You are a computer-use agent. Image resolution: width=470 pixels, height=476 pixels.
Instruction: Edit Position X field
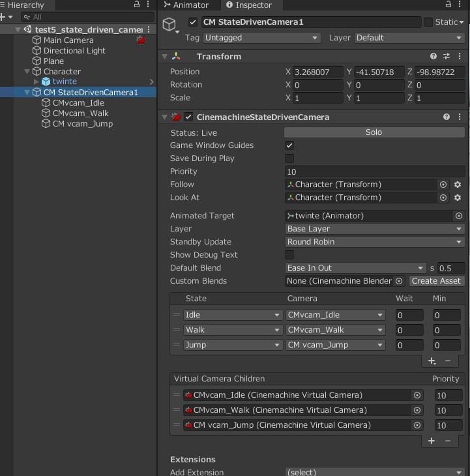point(317,72)
